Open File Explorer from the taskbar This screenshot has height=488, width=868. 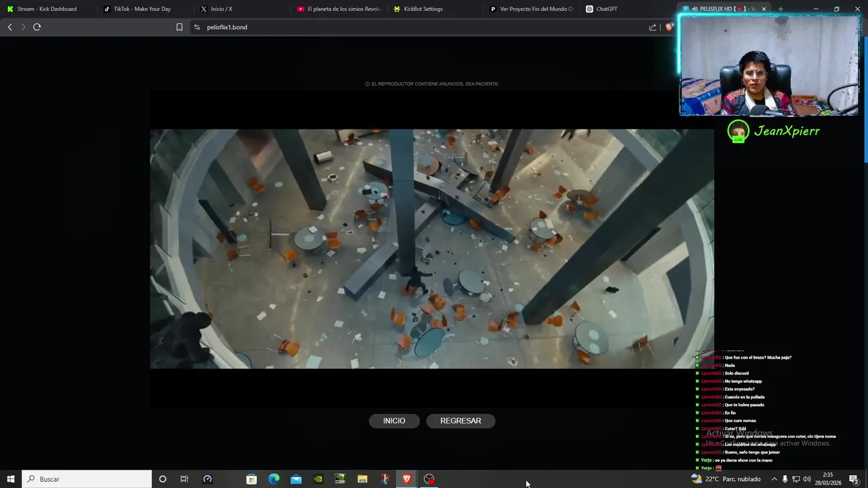pyautogui.click(x=362, y=479)
